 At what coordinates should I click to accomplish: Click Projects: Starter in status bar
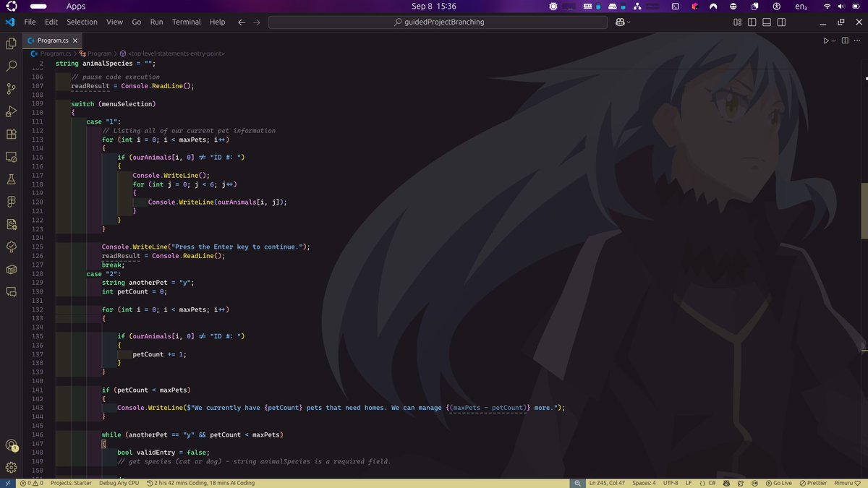[71, 482]
